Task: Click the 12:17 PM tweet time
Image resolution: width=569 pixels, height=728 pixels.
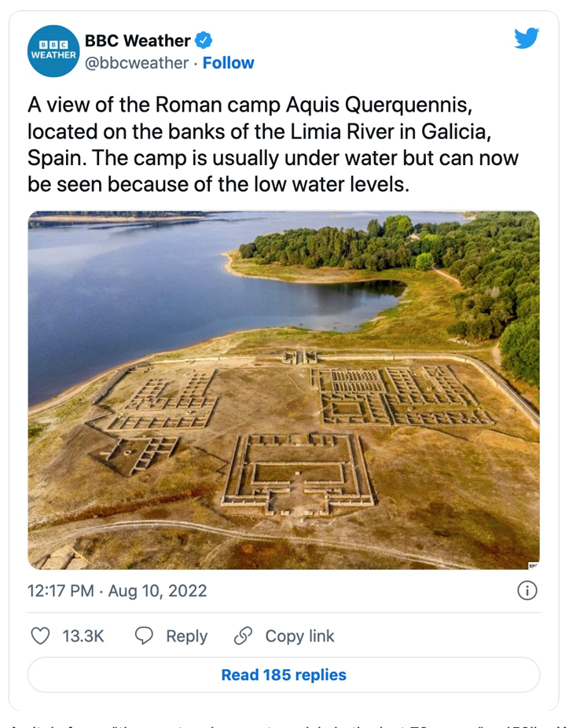Action: [62, 590]
